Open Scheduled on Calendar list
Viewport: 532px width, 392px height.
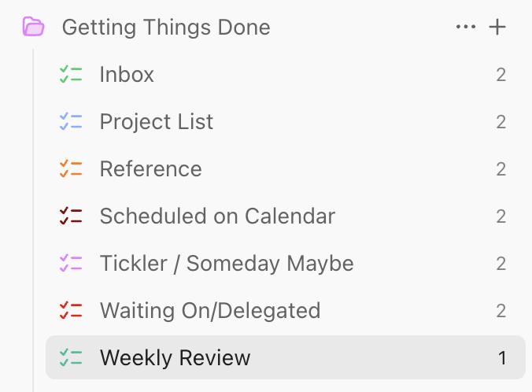[x=217, y=216]
